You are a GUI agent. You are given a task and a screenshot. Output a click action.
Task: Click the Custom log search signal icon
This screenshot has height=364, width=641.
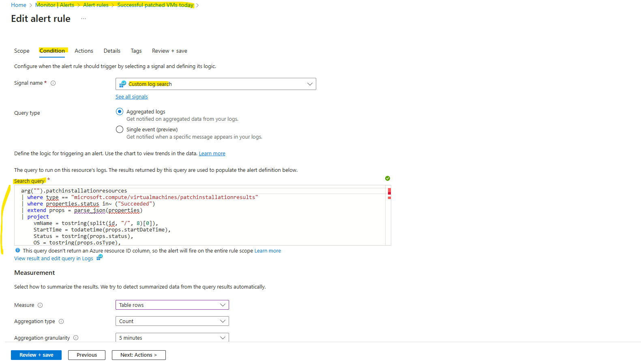[x=122, y=84]
